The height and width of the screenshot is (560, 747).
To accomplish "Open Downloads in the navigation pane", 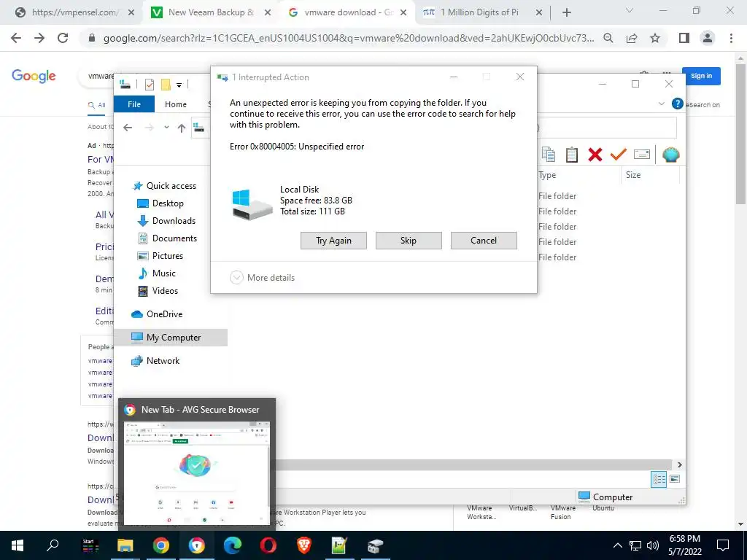I will click(166, 221).
